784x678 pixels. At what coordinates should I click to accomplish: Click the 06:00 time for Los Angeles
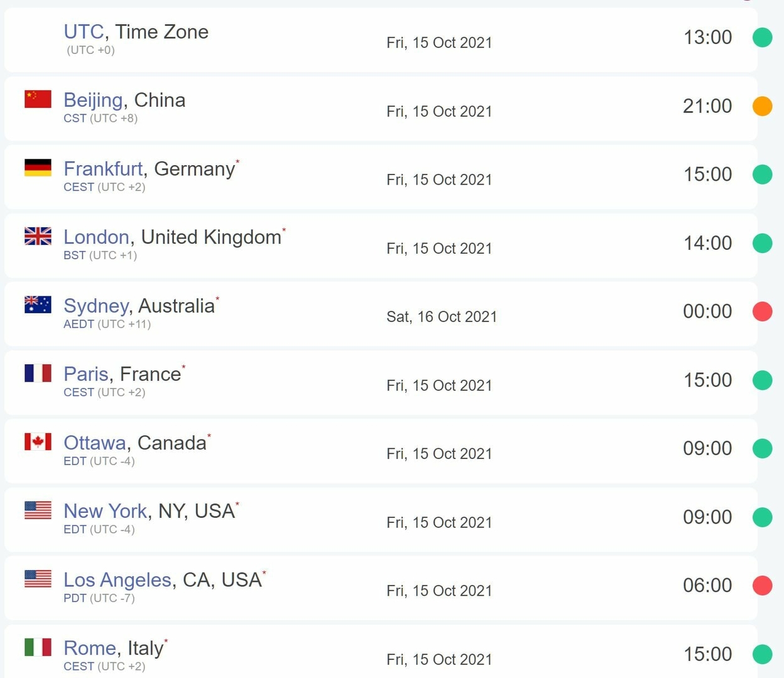707,586
